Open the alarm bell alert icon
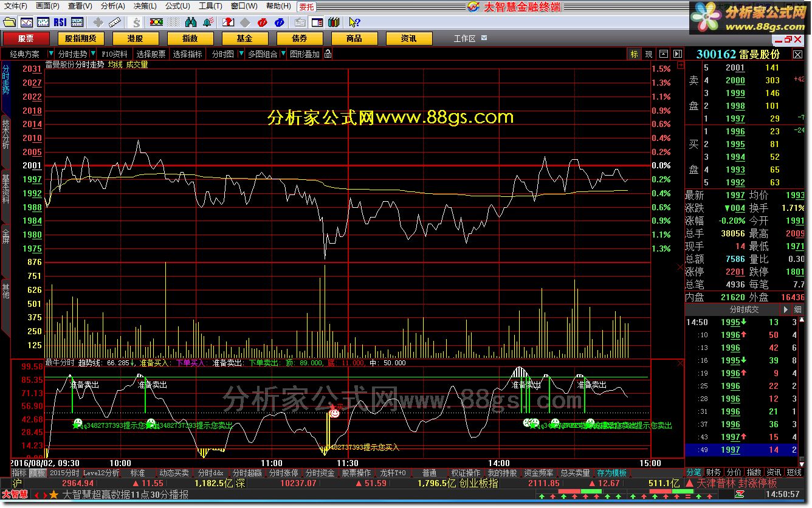Image resolution: width=812 pixels, height=508 pixels. (x=208, y=22)
